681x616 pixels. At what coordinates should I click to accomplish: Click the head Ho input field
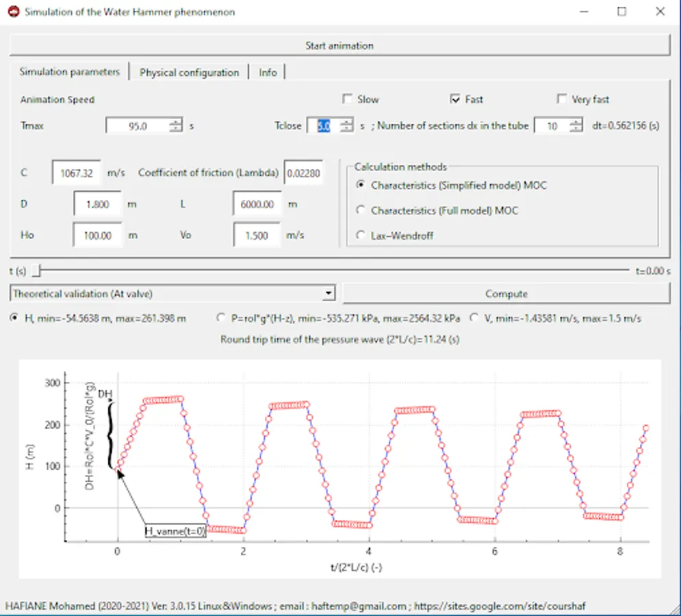pos(97,235)
